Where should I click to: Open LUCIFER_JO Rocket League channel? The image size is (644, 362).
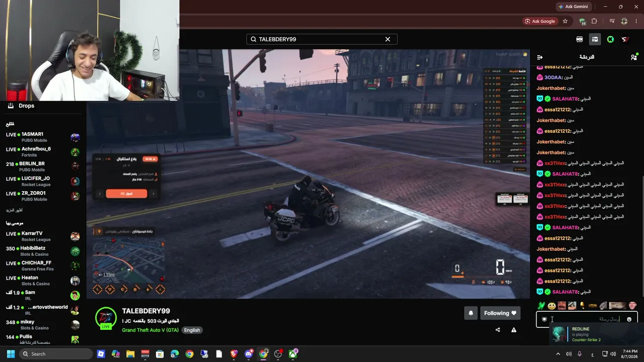click(43, 181)
